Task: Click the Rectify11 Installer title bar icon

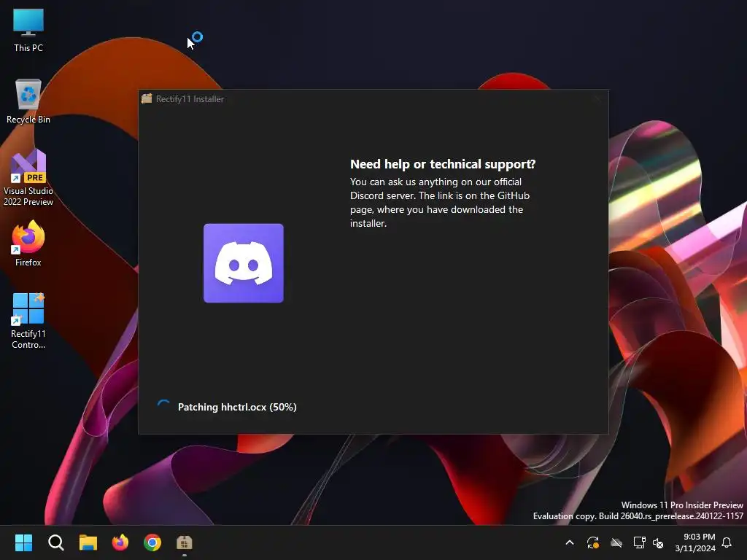Action: [147, 98]
